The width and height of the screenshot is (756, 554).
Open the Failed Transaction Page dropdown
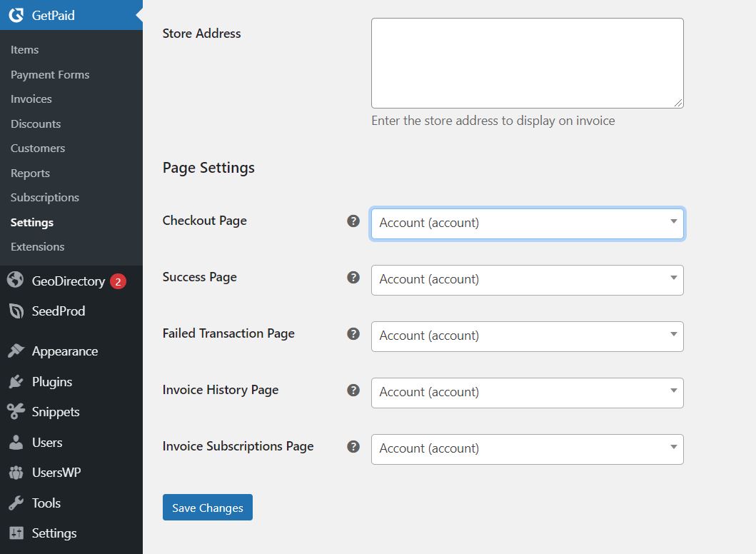tap(527, 336)
